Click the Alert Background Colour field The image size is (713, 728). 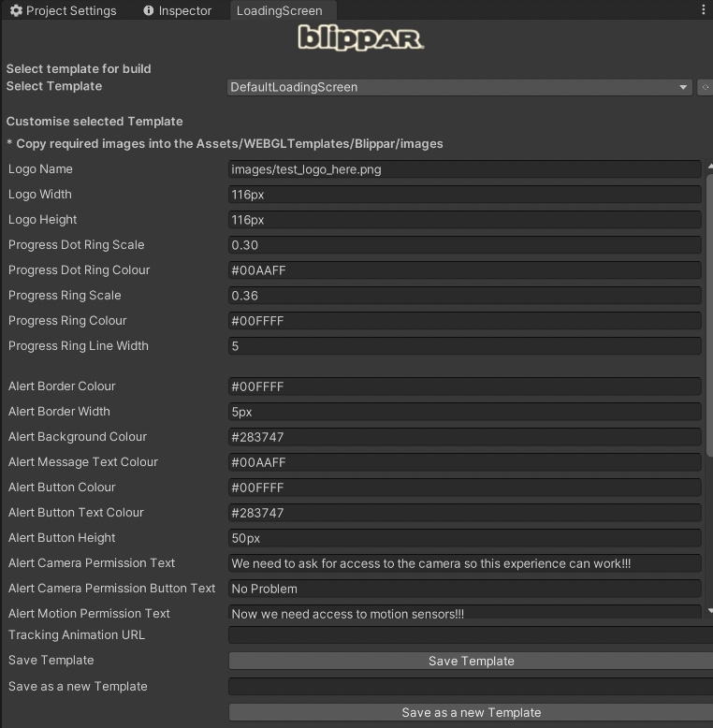click(464, 437)
